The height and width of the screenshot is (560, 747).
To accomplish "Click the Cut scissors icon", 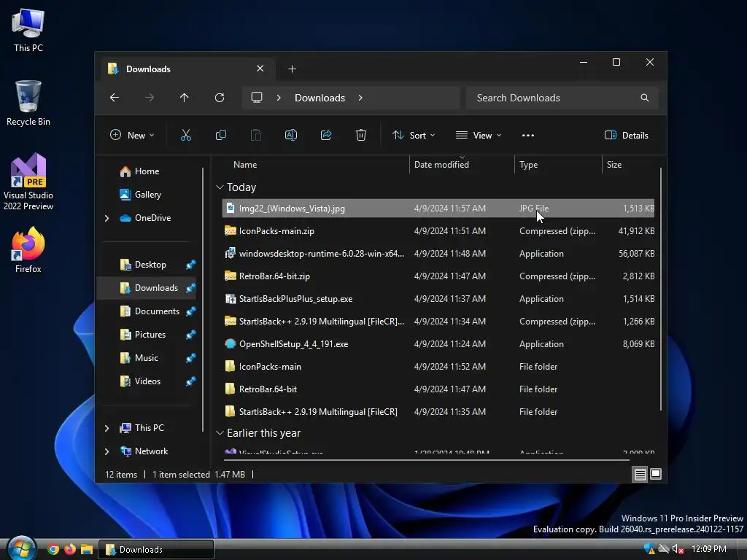I will (186, 135).
